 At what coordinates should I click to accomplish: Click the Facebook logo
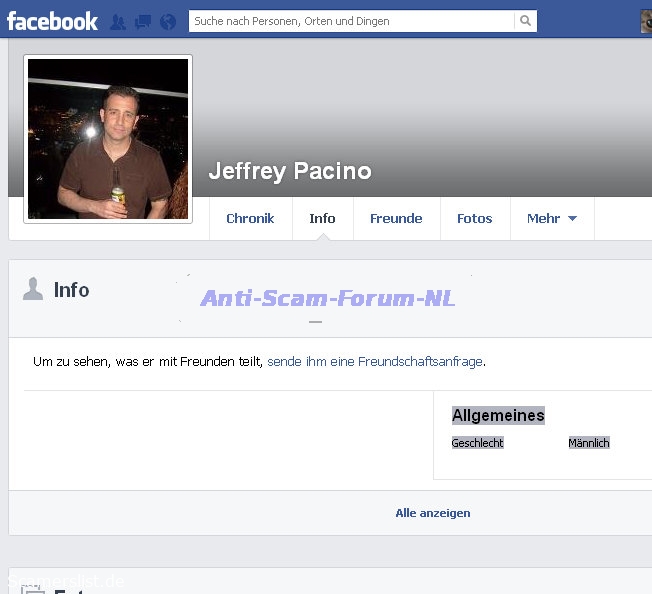pyautogui.click(x=52, y=21)
